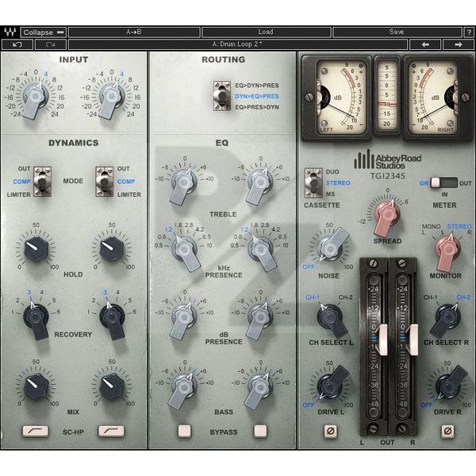Click the left output fader handle
Image resolution: width=476 pixels, height=476 pixels.
click(x=382, y=339)
